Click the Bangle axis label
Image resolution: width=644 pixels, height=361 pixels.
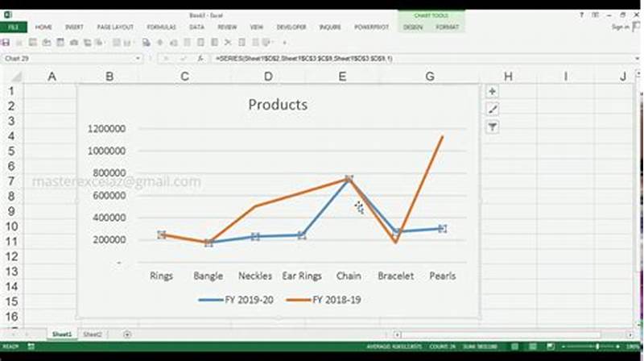tap(208, 276)
